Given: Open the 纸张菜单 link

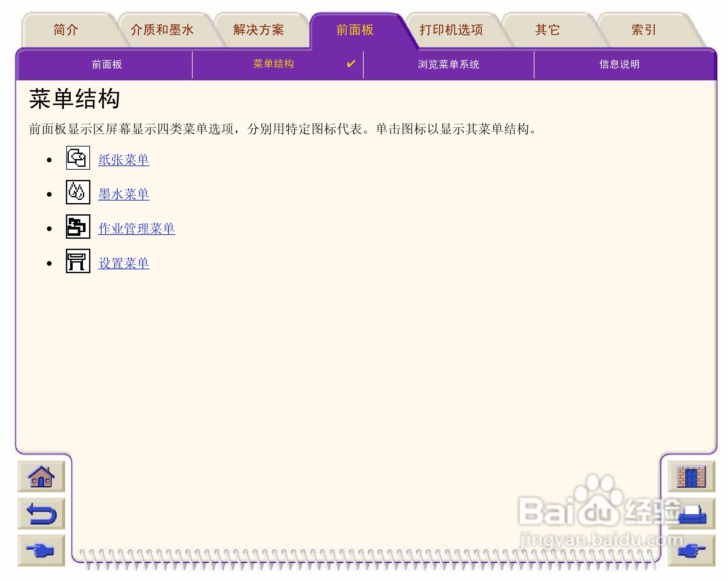Looking at the screenshot, I should (123, 160).
